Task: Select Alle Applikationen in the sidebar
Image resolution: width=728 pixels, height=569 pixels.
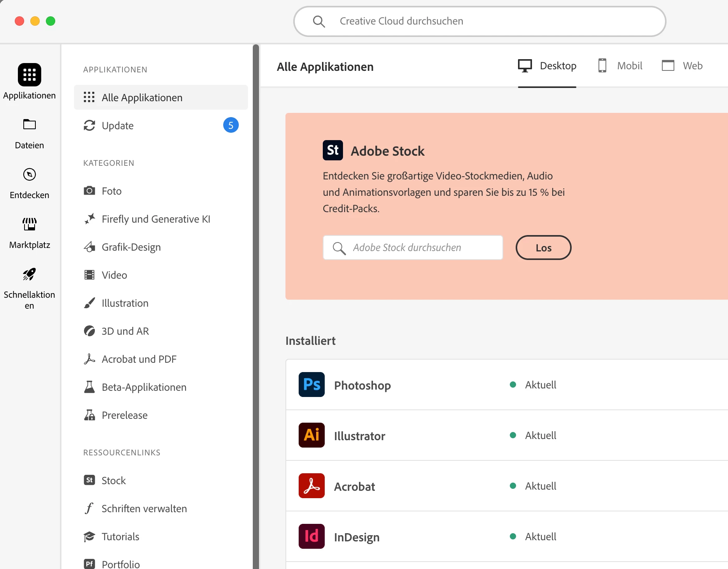Action: [x=161, y=97]
